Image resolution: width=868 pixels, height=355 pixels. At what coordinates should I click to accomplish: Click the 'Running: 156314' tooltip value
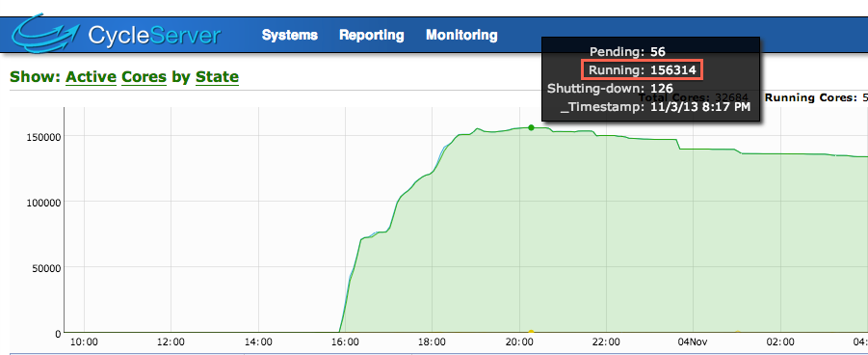click(x=643, y=69)
